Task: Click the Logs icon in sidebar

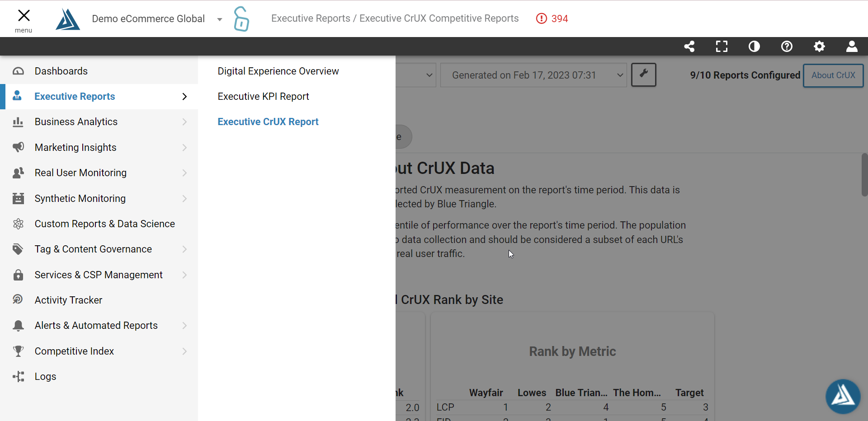Action: (18, 376)
